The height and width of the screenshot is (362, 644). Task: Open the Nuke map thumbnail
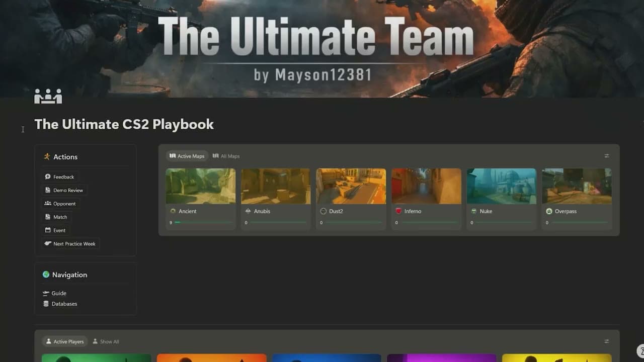[x=502, y=186]
